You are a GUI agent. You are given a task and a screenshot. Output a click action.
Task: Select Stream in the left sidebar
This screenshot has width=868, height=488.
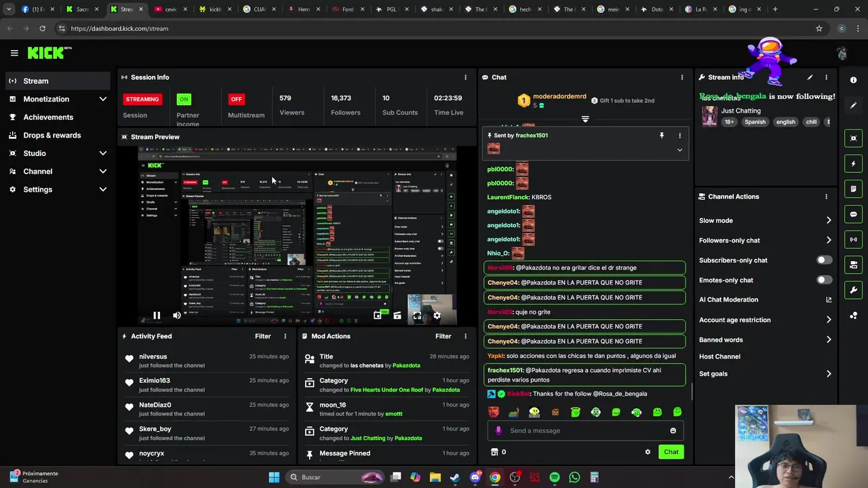coord(57,81)
